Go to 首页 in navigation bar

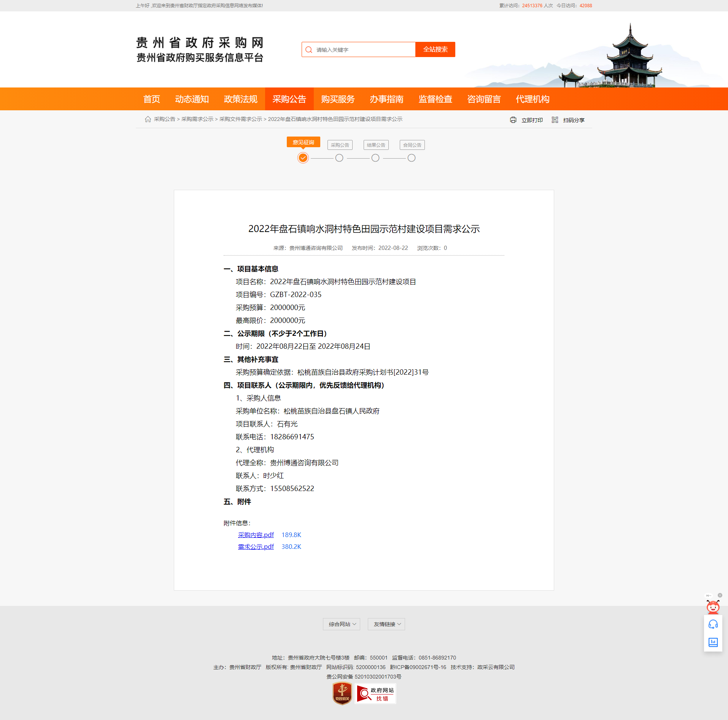tap(151, 99)
